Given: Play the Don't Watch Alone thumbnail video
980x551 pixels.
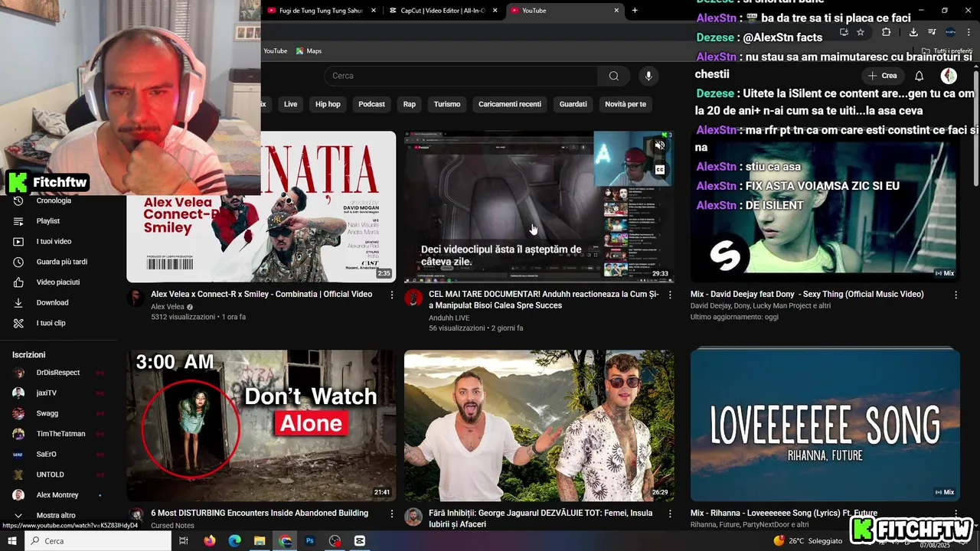Looking at the screenshot, I should click(261, 425).
